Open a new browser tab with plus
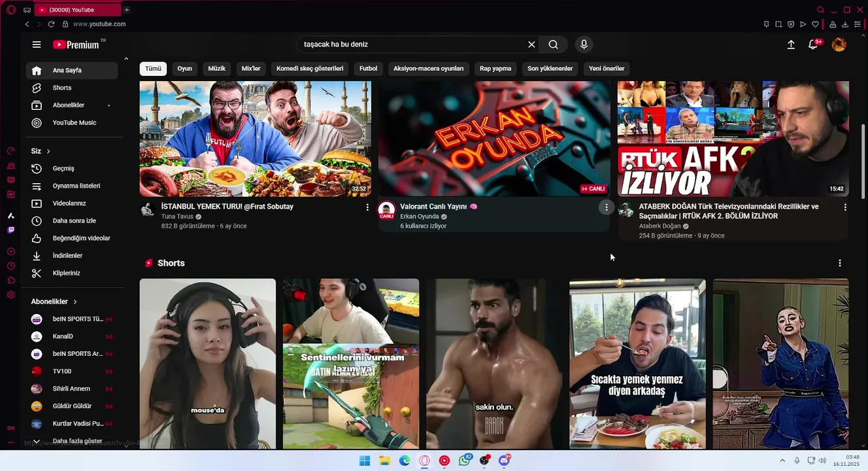This screenshot has width=868, height=471. click(x=127, y=10)
